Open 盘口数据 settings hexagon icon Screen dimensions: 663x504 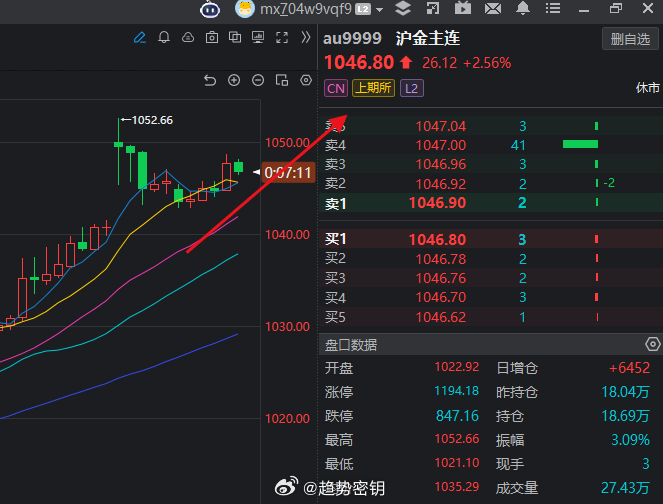pos(652,344)
